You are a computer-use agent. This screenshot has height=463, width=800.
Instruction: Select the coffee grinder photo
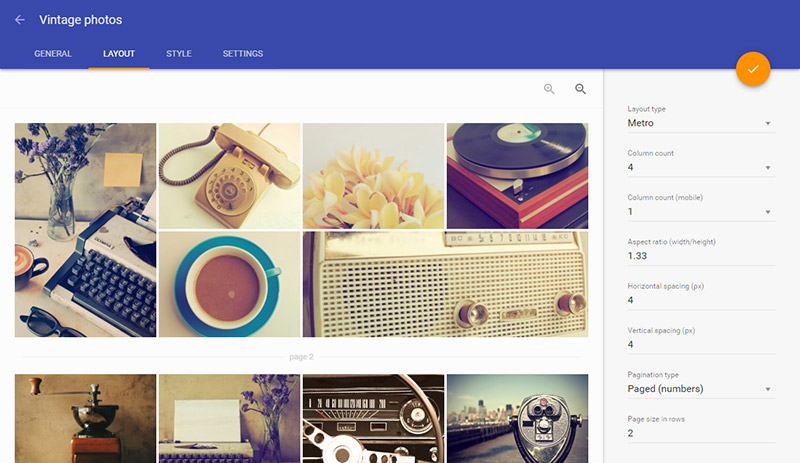coord(85,419)
